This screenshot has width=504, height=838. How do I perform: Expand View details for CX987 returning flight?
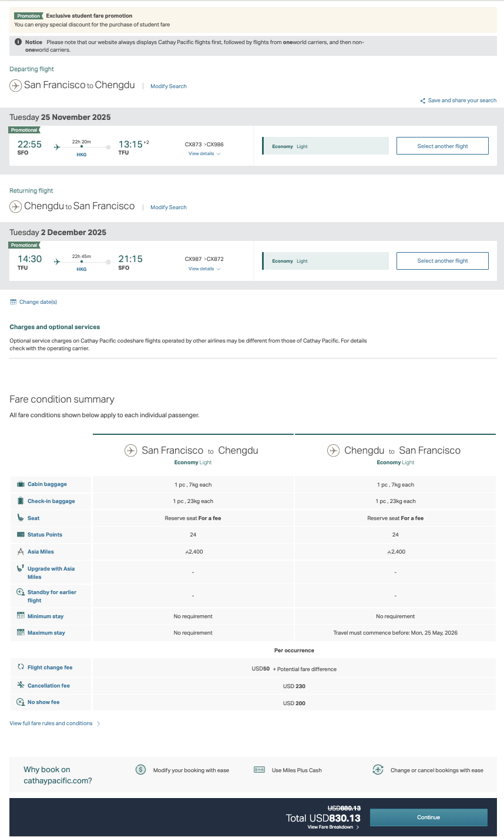click(x=204, y=269)
